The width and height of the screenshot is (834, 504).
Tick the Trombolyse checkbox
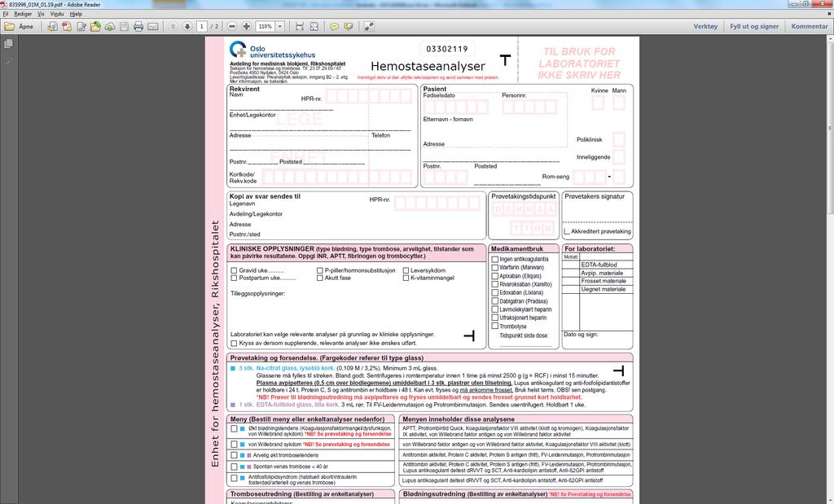tap(494, 326)
